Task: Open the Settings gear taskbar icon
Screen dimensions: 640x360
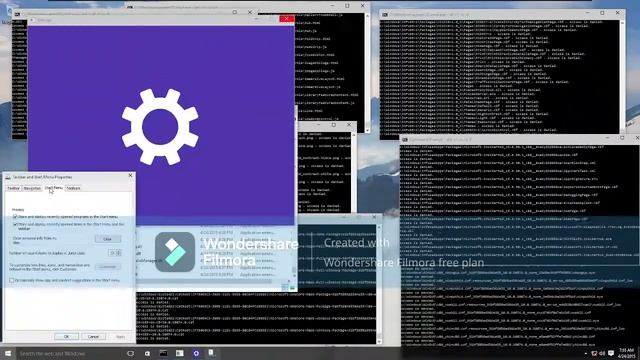Action: coord(196,353)
